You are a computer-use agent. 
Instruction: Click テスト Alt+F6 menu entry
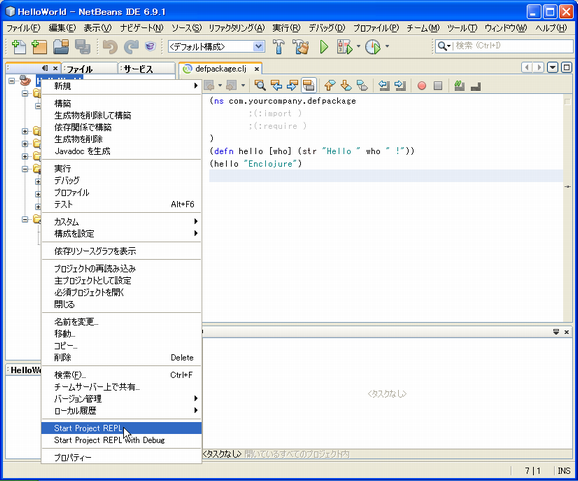tap(122, 204)
